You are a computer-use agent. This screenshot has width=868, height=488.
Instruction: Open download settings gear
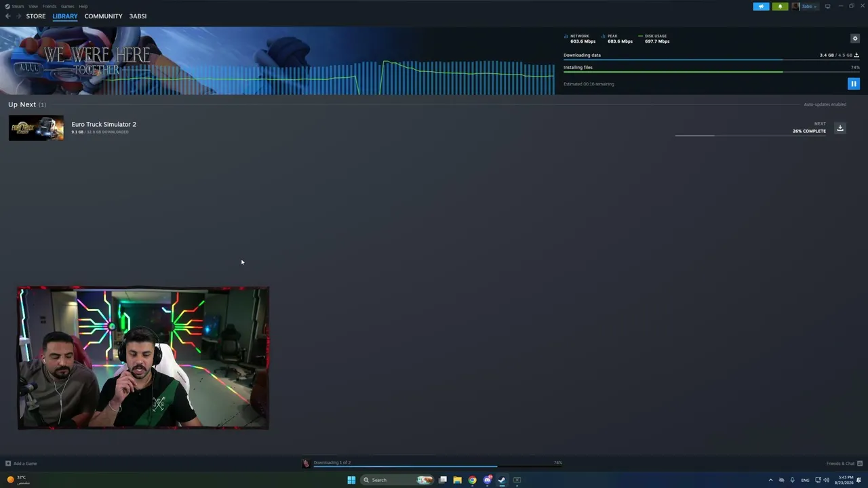point(855,39)
